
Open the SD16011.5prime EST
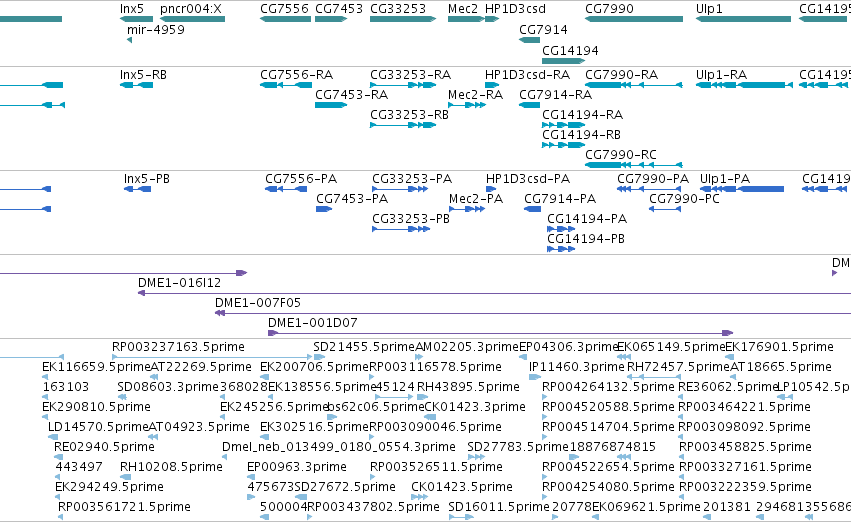tap(461, 517)
